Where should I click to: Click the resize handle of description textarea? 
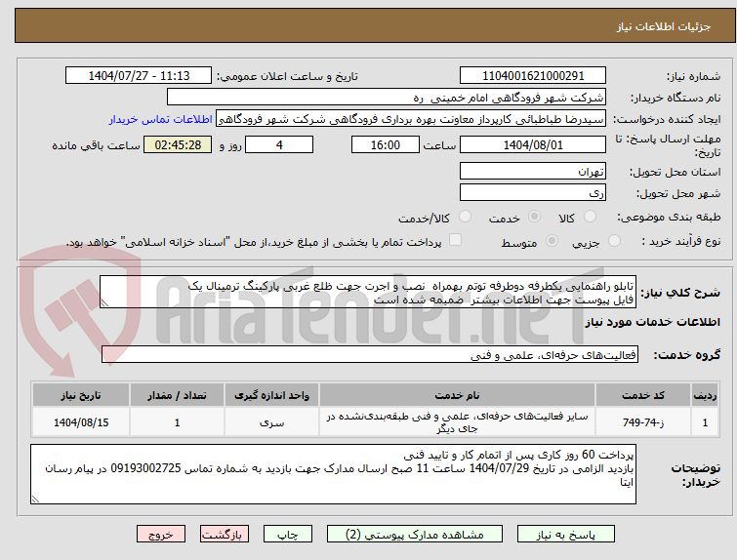[104, 304]
